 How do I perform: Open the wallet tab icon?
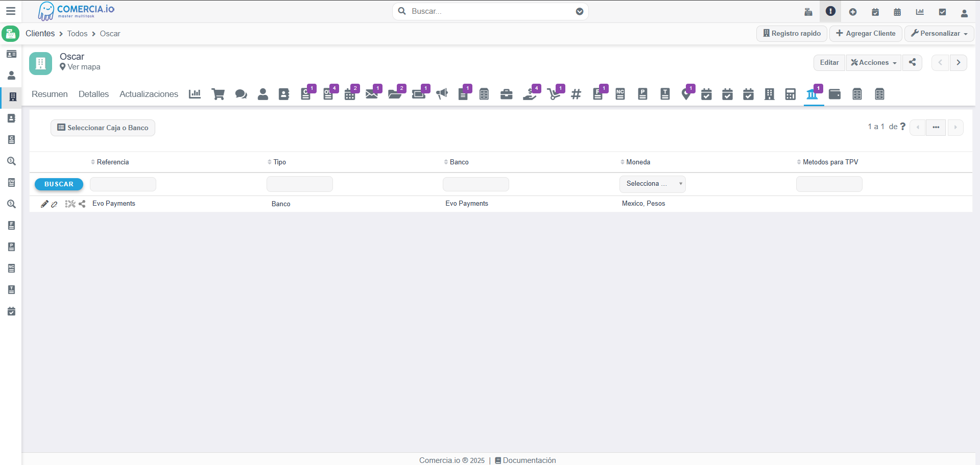[835, 94]
